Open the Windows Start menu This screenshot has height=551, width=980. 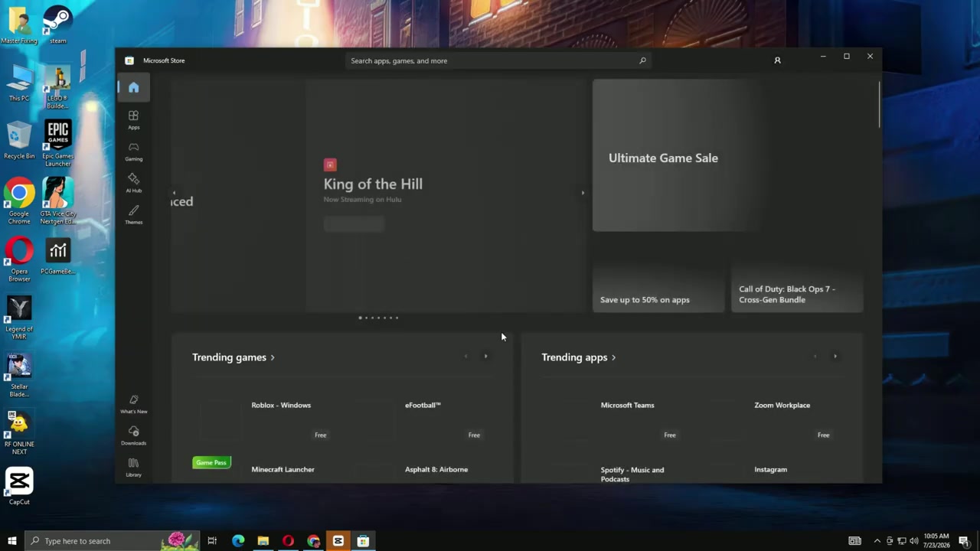(12, 541)
